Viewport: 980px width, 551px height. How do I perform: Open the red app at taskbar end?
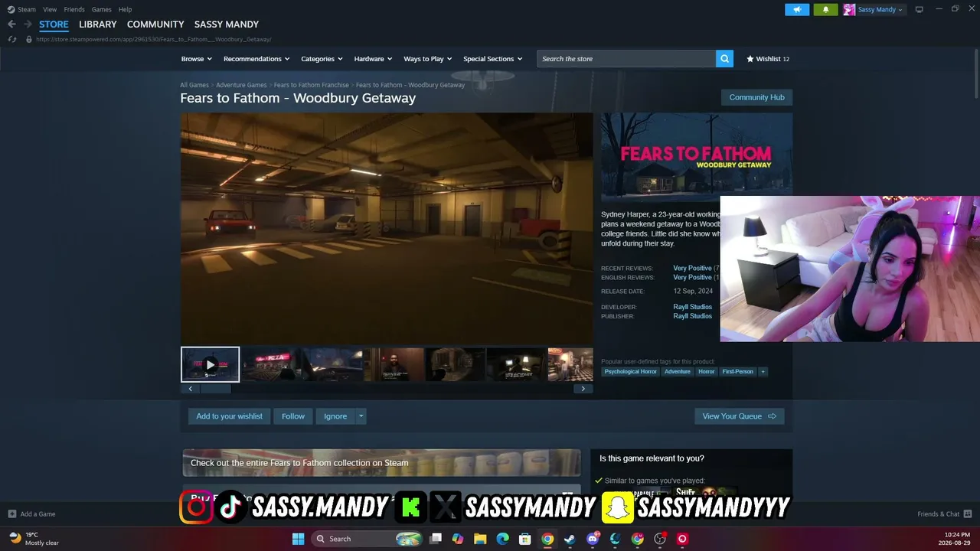tap(682, 539)
